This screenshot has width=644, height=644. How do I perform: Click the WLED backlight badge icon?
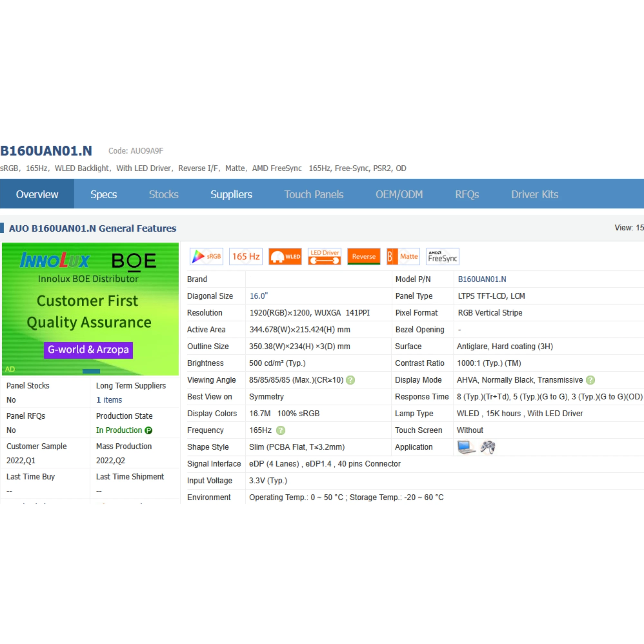(x=285, y=256)
